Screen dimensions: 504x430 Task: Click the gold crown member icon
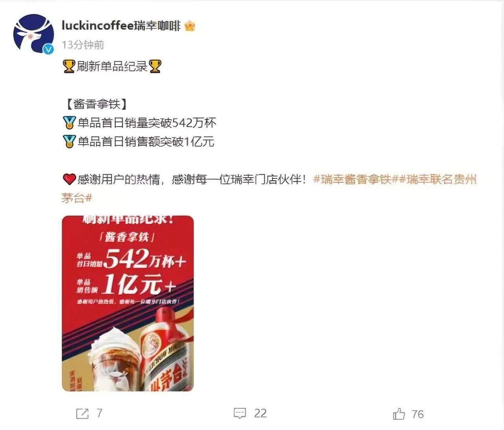click(x=190, y=26)
